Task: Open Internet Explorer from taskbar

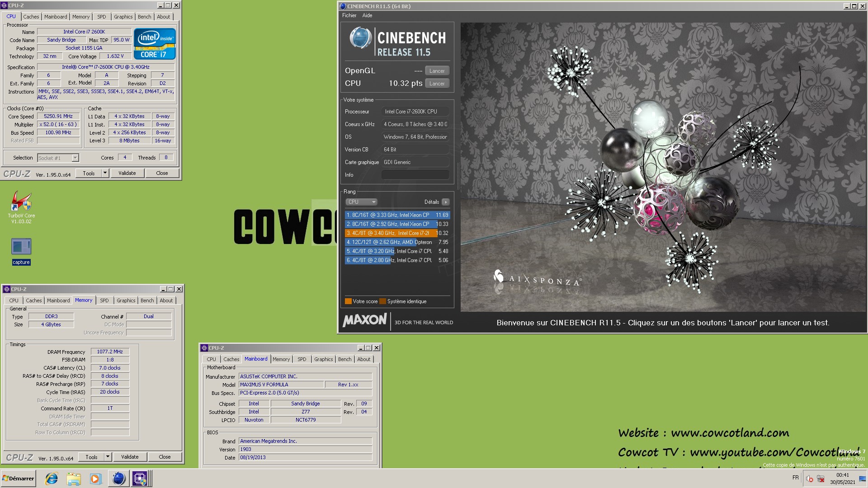Action: 52,479
